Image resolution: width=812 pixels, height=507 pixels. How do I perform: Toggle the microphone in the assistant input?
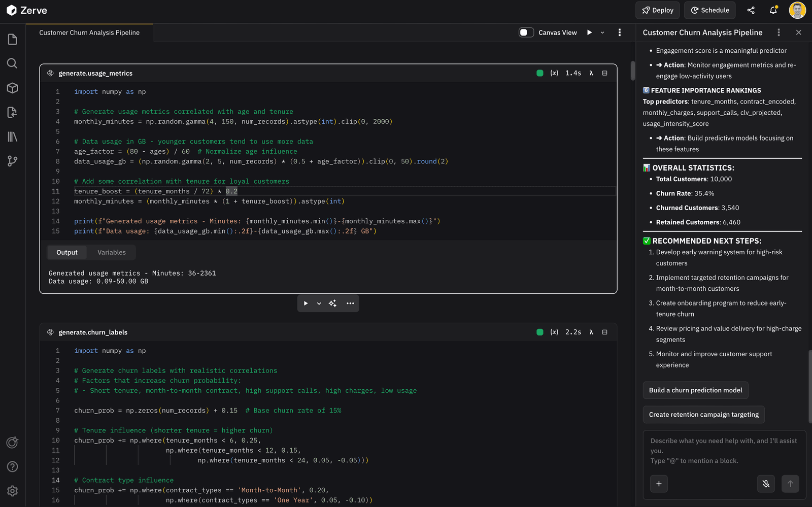pos(766,484)
